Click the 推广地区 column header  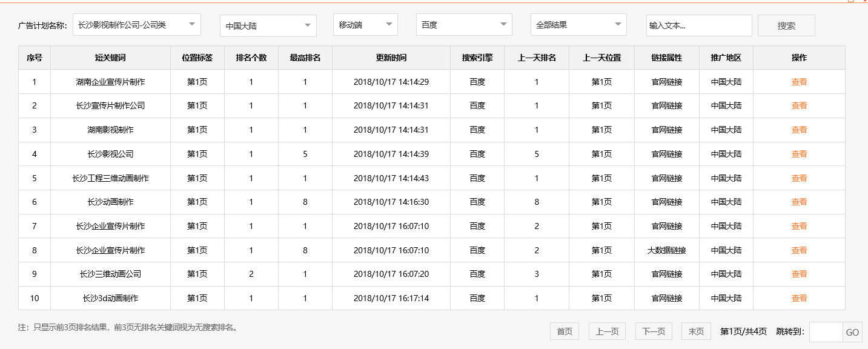coord(726,58)
